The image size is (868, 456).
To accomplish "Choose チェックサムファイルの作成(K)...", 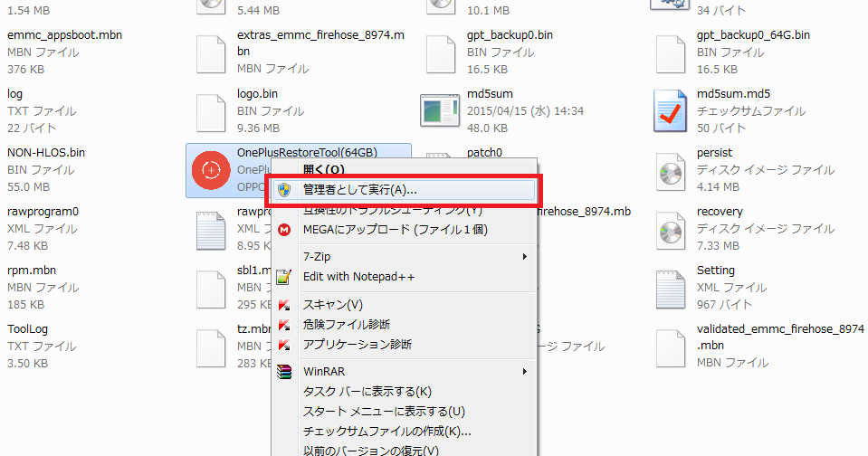I will pos(387,431).
